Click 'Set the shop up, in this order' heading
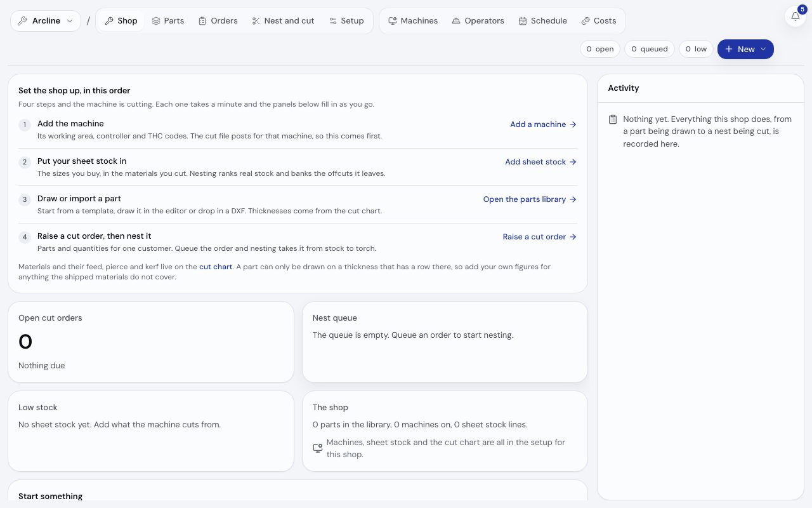812x508 pixels. click(74, 91)
